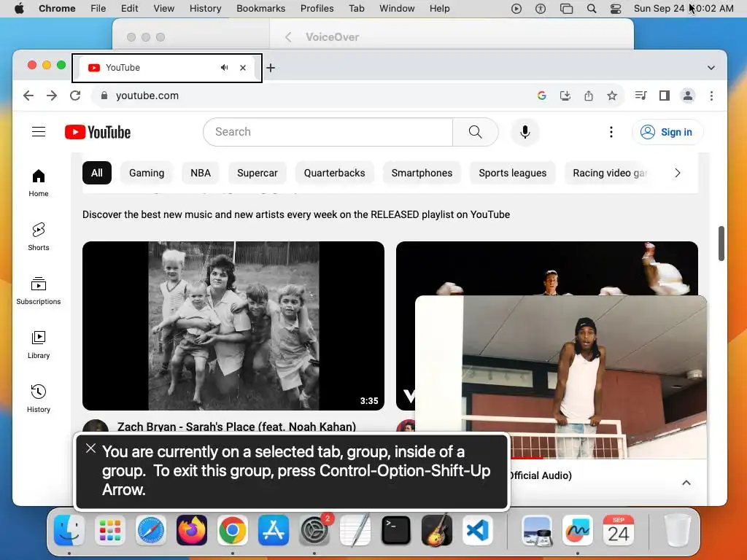Mute tab via speaker icon

pos(225,68)
